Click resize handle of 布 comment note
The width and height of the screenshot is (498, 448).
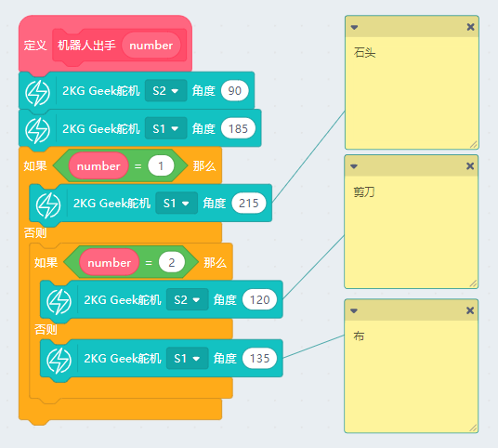click(x=473, y=428)
